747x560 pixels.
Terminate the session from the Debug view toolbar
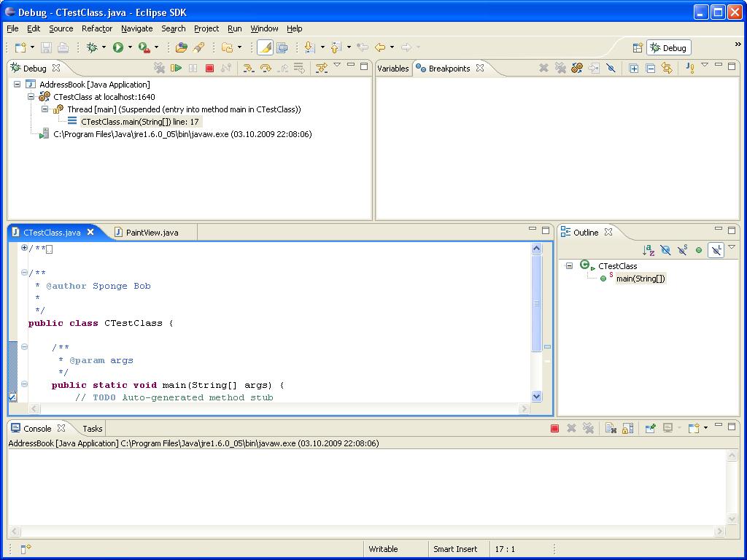point(209,68)
